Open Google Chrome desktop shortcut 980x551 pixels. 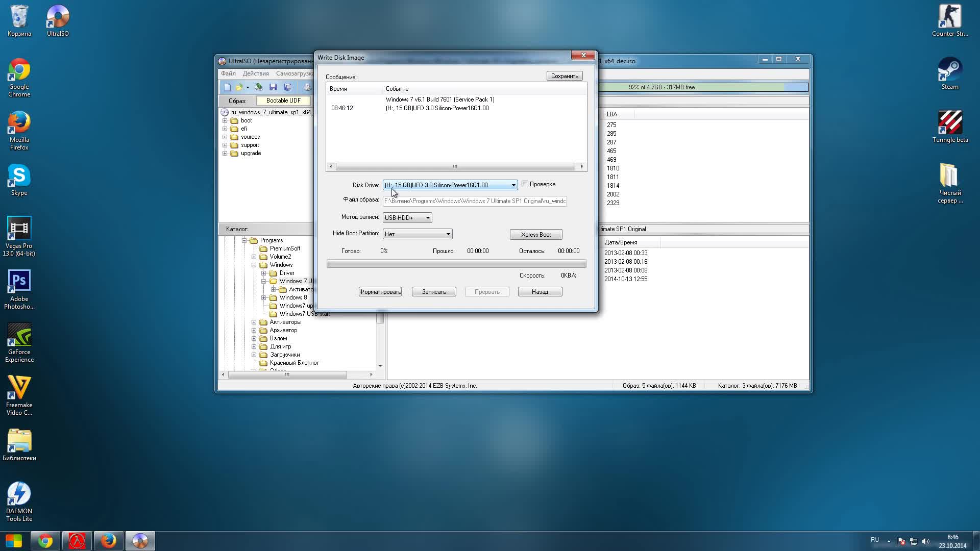(19, 78)
